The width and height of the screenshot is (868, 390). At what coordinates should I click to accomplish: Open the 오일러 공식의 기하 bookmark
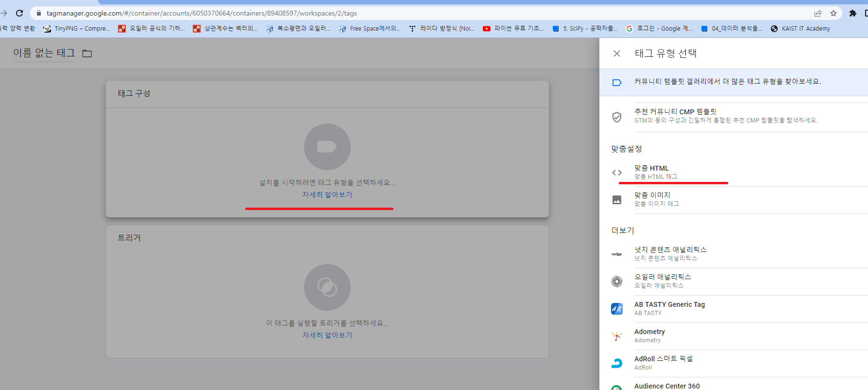tap(152, 29)
